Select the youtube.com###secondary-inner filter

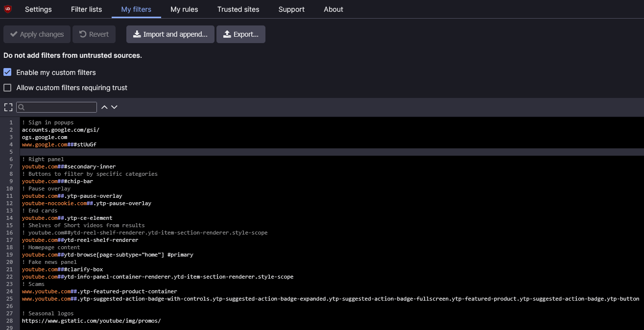(69, 166)
